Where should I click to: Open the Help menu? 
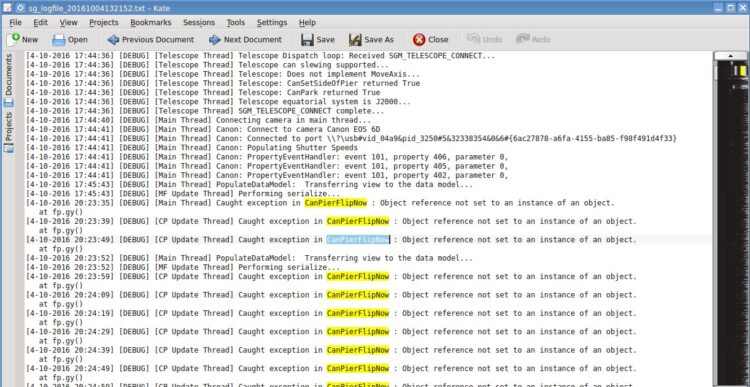pyautogui.click(x=307, y=22)
